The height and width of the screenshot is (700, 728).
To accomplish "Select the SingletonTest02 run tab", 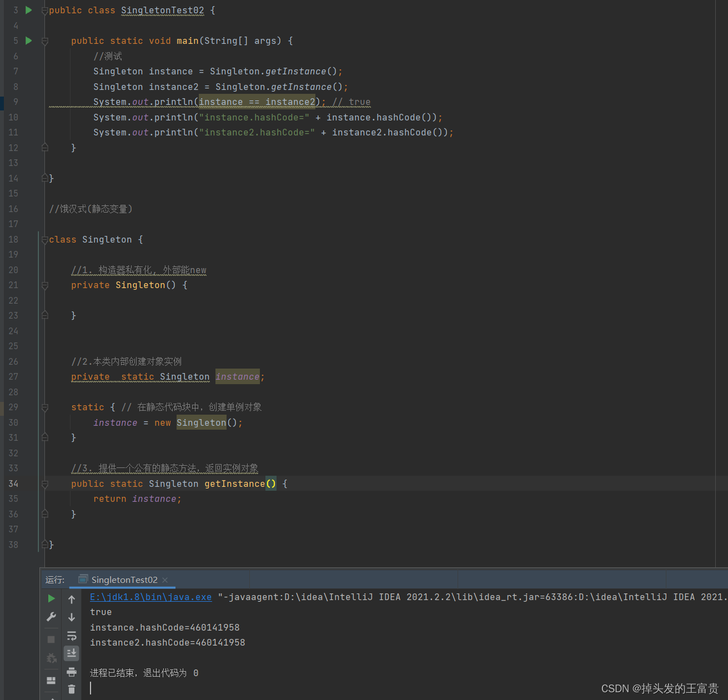I will (x=124, y=580).
